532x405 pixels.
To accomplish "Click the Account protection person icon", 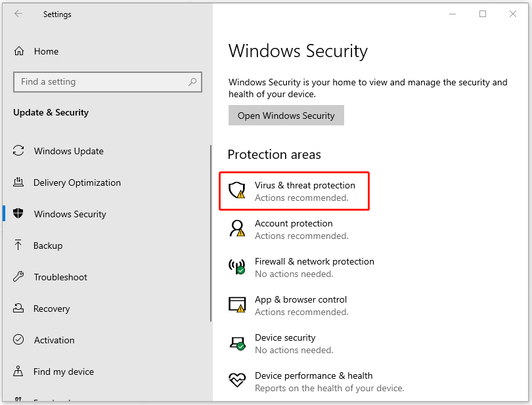I will (x=236, y=229).
